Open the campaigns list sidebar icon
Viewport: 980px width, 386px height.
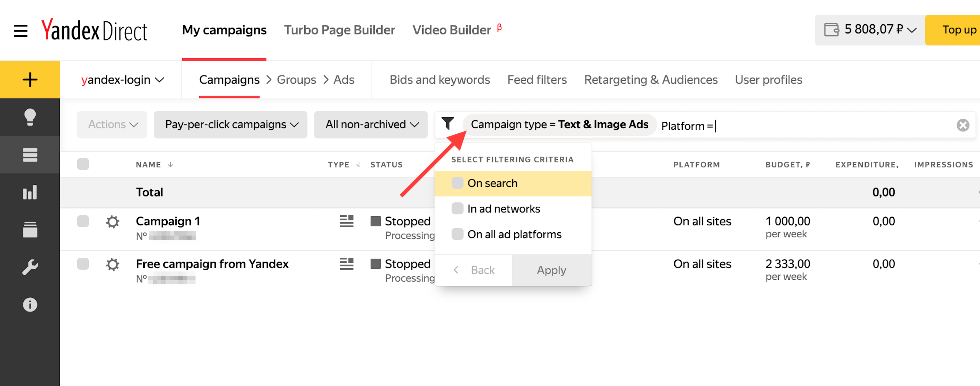point(30,155)
